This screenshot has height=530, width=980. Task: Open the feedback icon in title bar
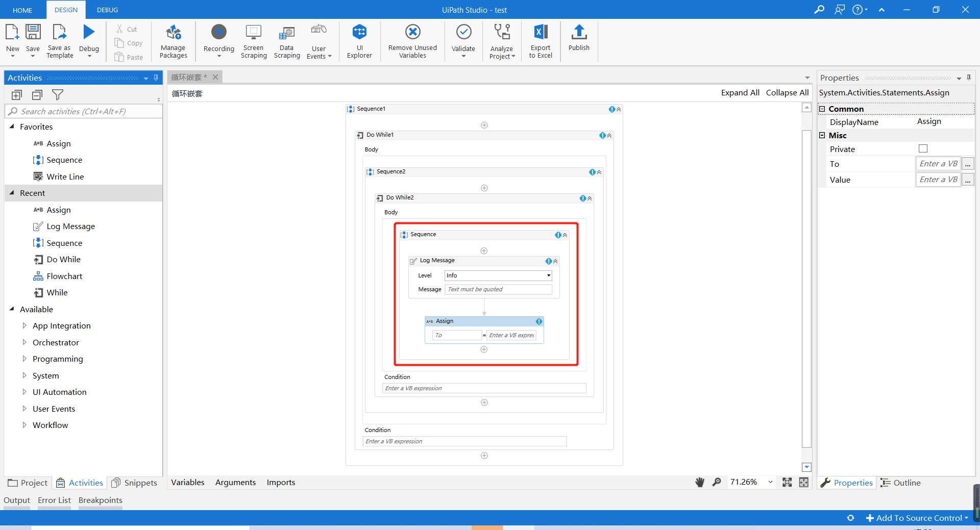click(x=840, y=10)
